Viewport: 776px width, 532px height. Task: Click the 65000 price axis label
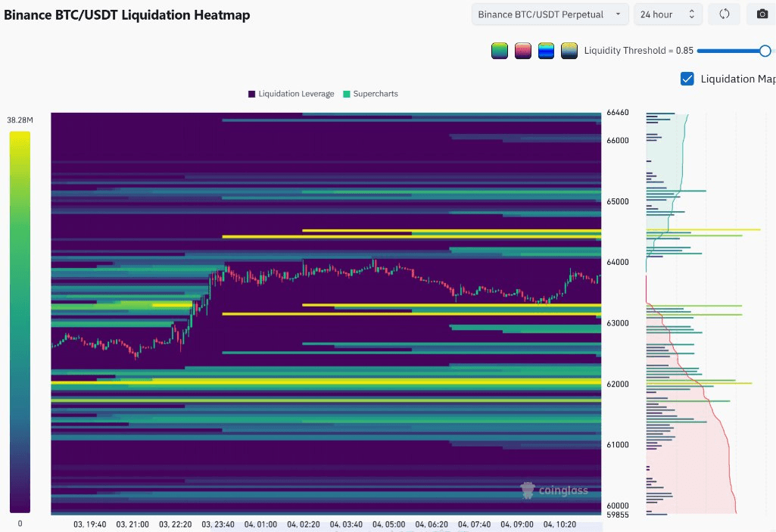click(x=618, y=201)
